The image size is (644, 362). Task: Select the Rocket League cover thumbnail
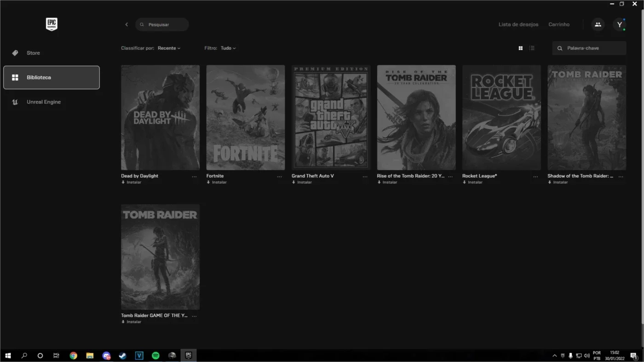pyautogui.click(x=501, y=117)
